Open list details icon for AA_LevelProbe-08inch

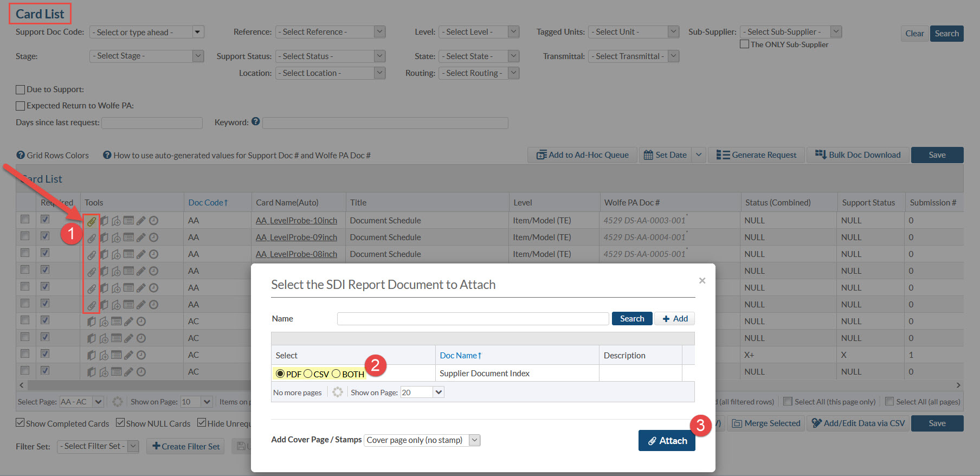(x=128, y=254)
